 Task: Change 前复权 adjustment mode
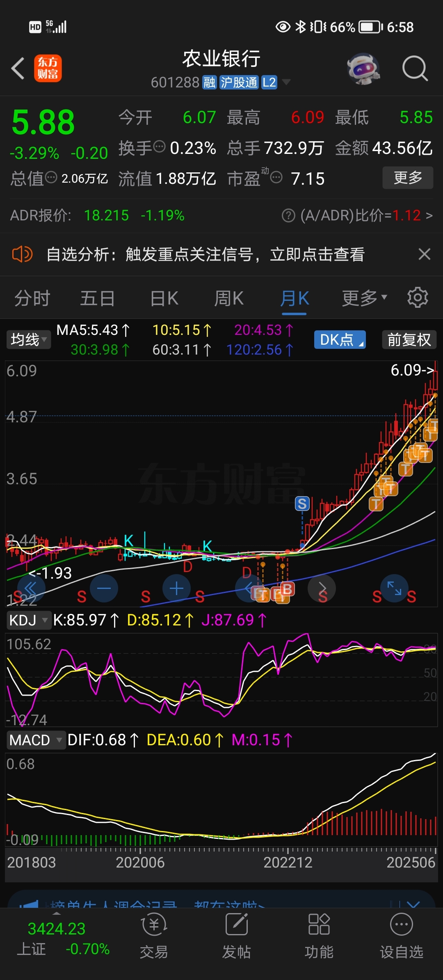pyautogui.click(x=409, y=340)
